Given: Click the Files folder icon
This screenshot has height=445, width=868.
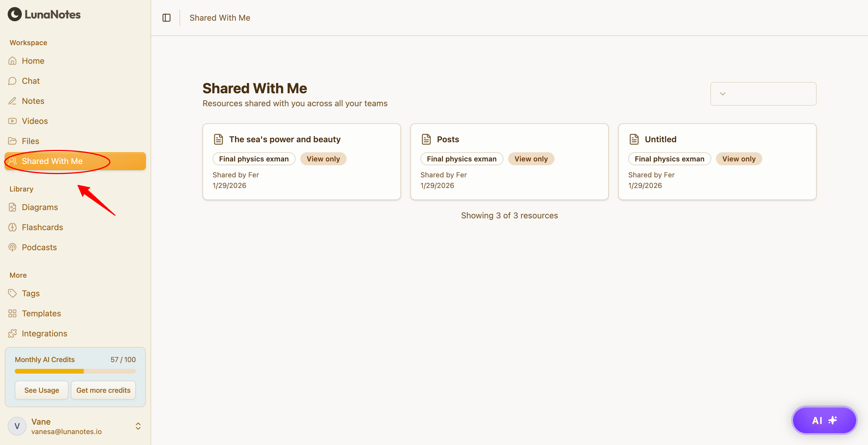Looking at the screenshot, I should 12,141.
